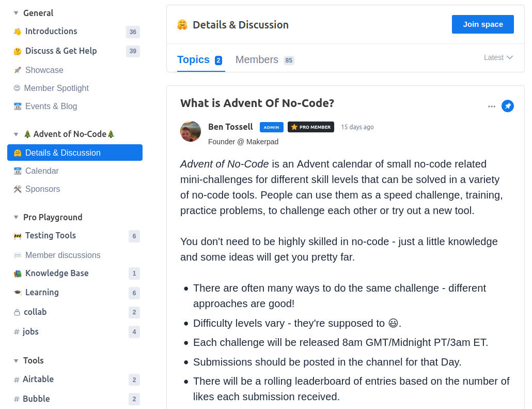Collapse the General section
The width and height of the screenshot is (532, 409).
click(x=16, y=13)
